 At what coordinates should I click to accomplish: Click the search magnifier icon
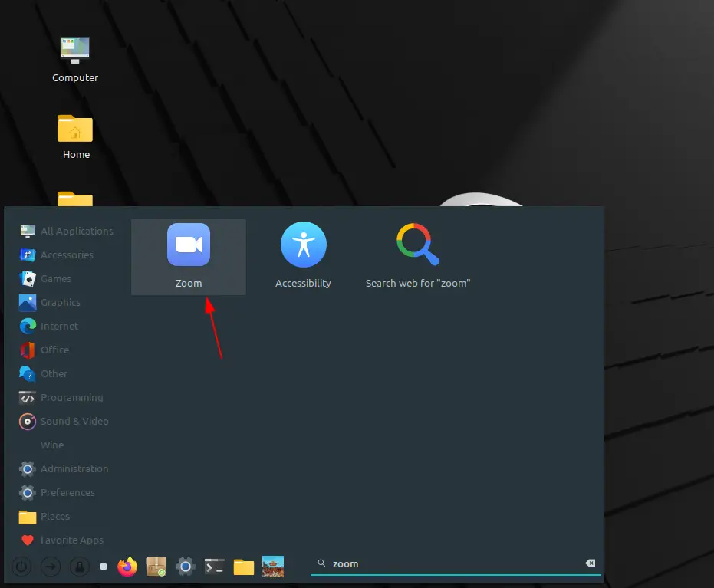(x=321, y=563)
